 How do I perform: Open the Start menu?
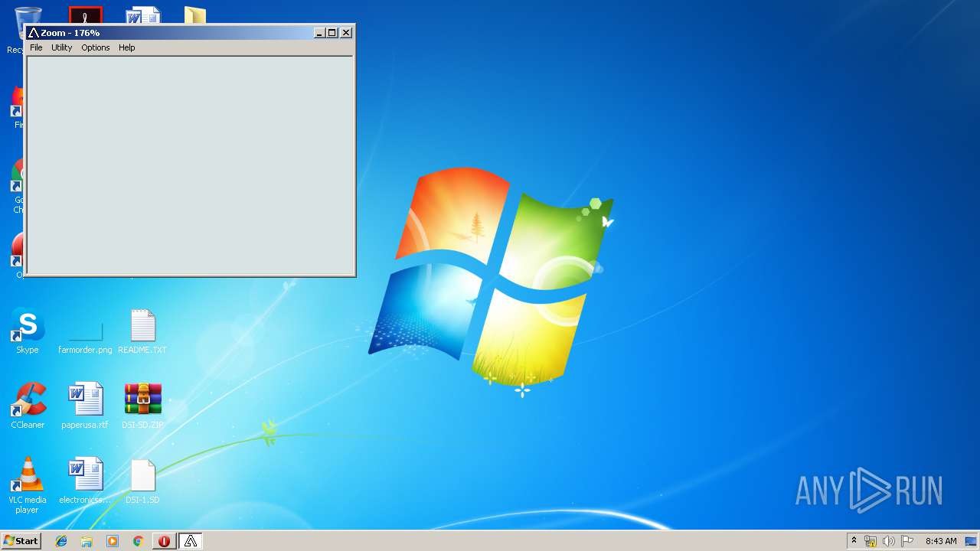point(21,541)
